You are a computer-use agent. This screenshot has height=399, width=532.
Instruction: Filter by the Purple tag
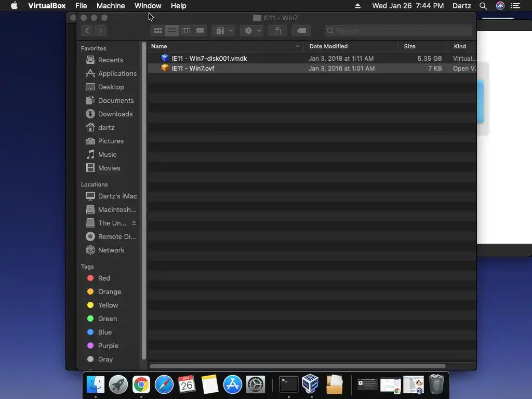pyautogui.click(x=102, y=345)
